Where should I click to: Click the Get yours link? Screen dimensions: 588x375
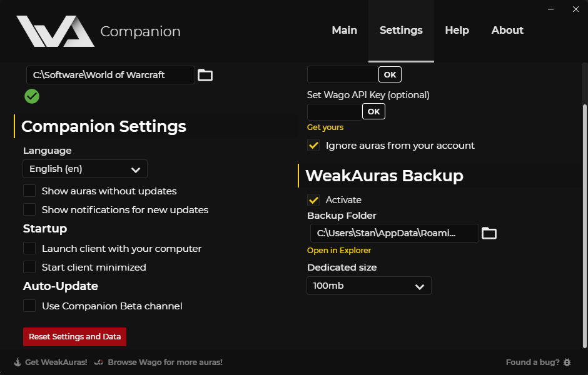(325, 127)
